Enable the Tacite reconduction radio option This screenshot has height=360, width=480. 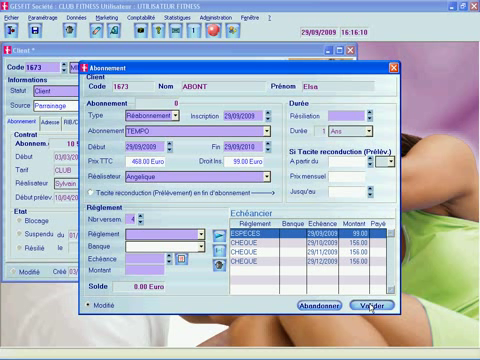point(90,193)
